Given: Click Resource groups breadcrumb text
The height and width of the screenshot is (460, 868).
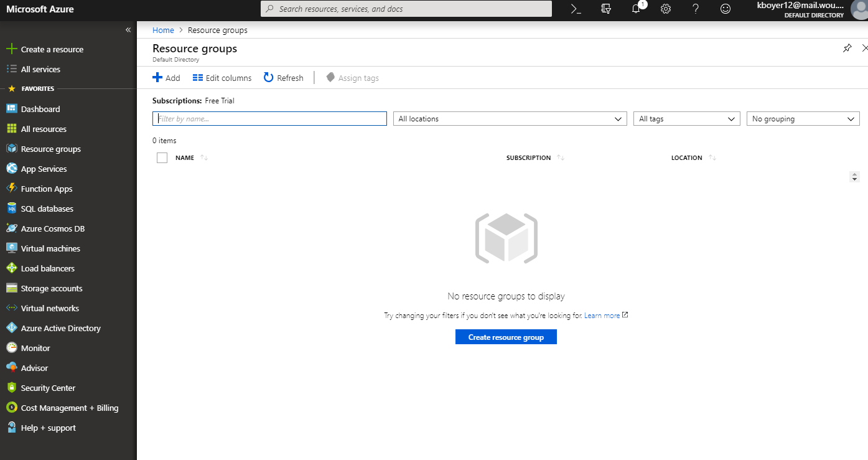Looking at the screenshot, I should click(218, 30).
